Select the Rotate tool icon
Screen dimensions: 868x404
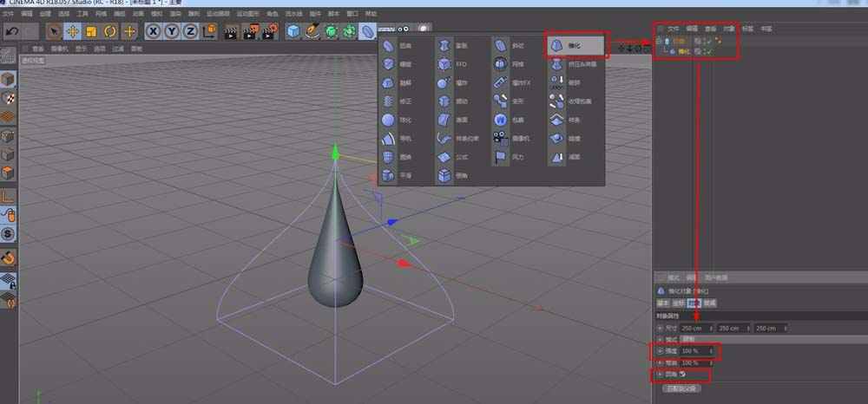[x=110, y=31]
